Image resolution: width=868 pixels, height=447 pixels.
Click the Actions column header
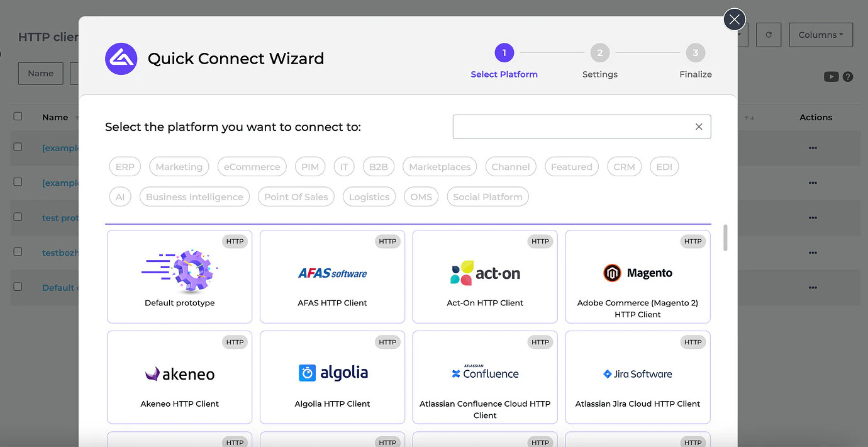tap(816, 117)
